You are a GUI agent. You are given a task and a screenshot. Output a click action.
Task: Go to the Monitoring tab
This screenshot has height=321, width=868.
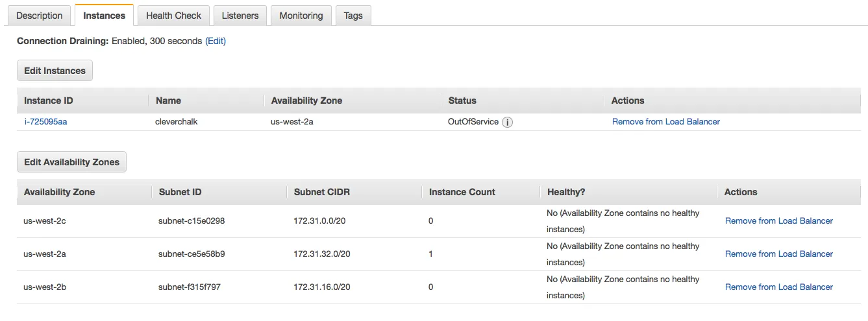tap(301, 16)
